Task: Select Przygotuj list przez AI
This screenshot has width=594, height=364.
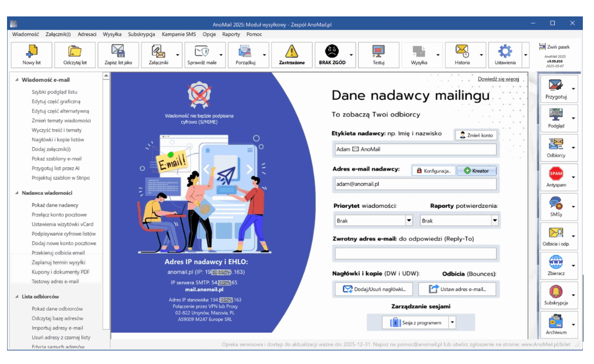Action: coord(56,168)
